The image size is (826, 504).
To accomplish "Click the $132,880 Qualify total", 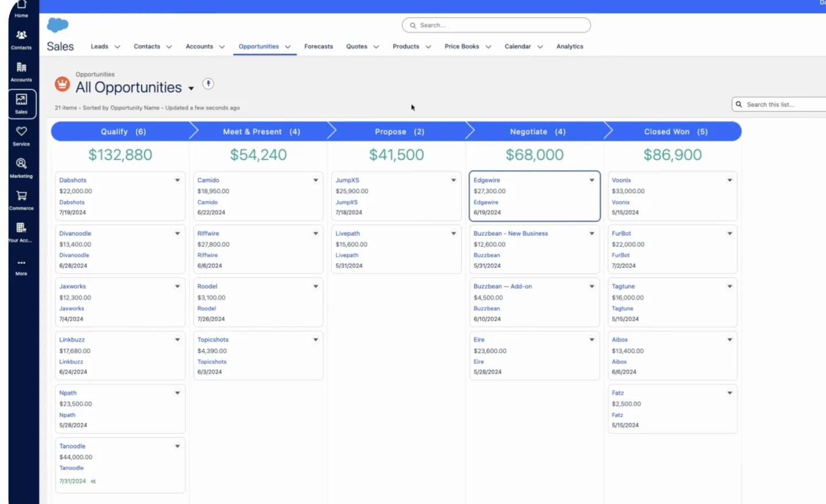I will point(120,155).
